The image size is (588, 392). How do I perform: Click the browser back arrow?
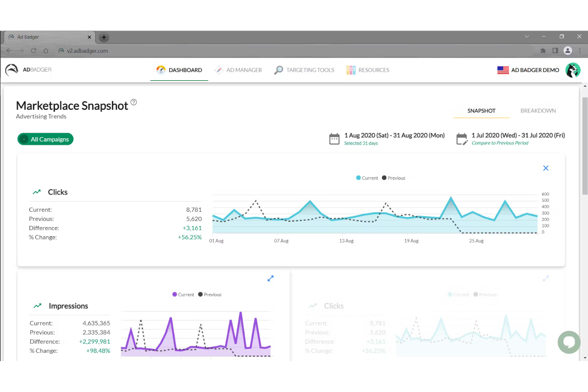(x=9, y=51)
